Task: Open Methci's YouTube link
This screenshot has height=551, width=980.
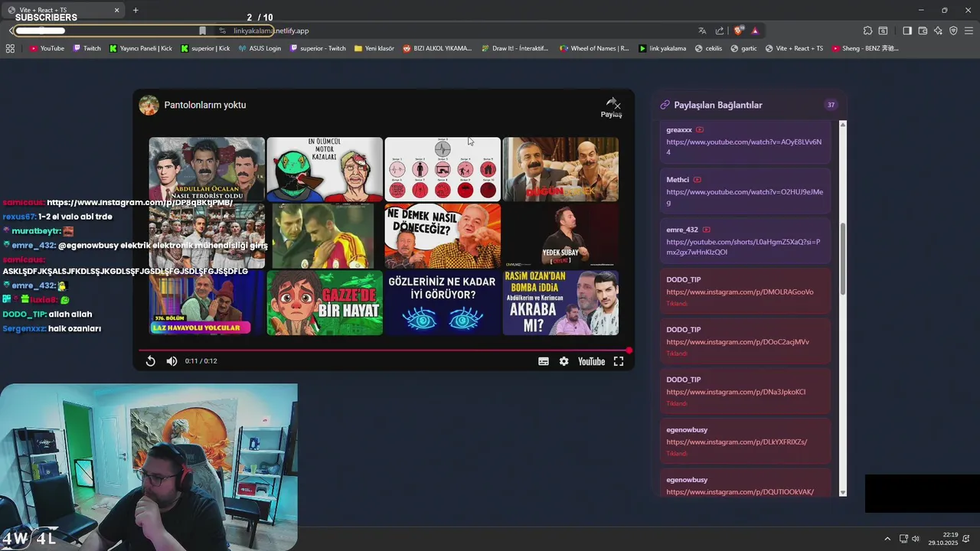Action: [x=744, y=197]
